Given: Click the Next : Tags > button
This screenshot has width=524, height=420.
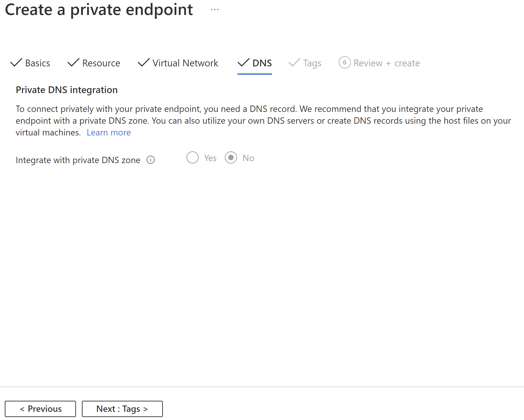Looking at the screenshot, I should click(x=122, y=408).
